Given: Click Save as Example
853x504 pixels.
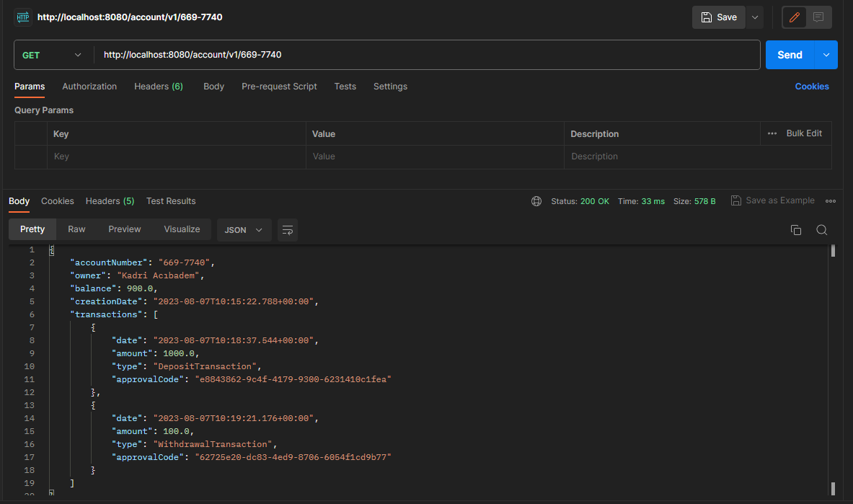Looking at the screenshot, I should pos(779,201).
